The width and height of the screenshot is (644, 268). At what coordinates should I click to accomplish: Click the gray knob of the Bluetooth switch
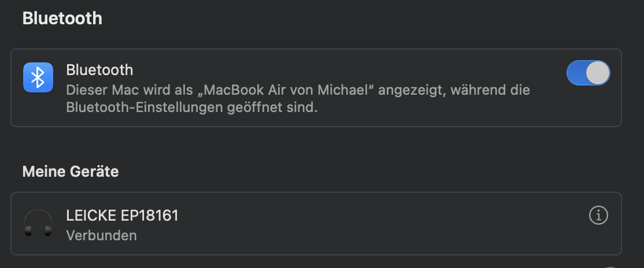(x=598, y=73)
